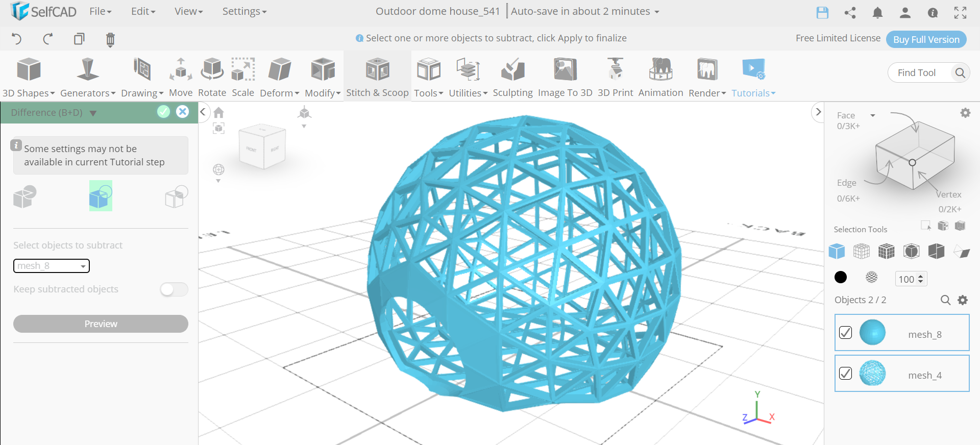Click the home view icon
The image size is (980, 445).
coord(218,112)
